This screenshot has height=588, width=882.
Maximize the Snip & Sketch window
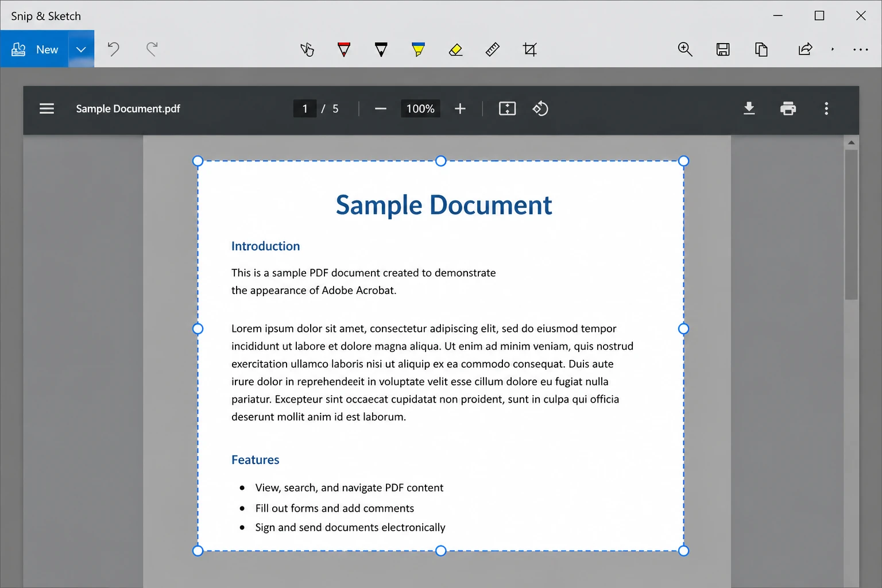(819, 16)
